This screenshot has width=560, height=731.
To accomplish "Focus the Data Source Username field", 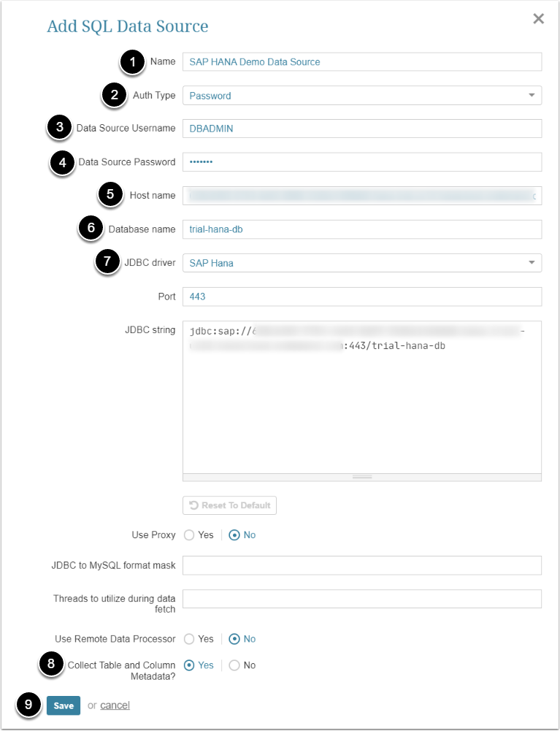I will [361, 129].
